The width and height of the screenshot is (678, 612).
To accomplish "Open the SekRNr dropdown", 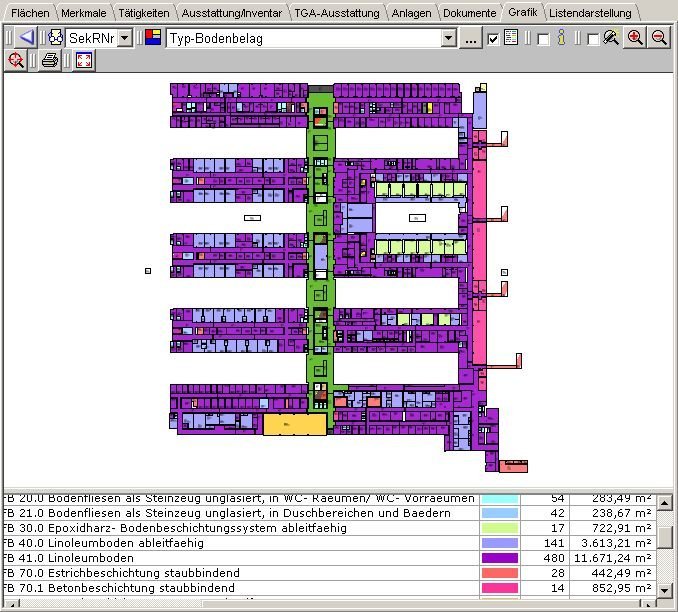I will click(x=124, y=38).
